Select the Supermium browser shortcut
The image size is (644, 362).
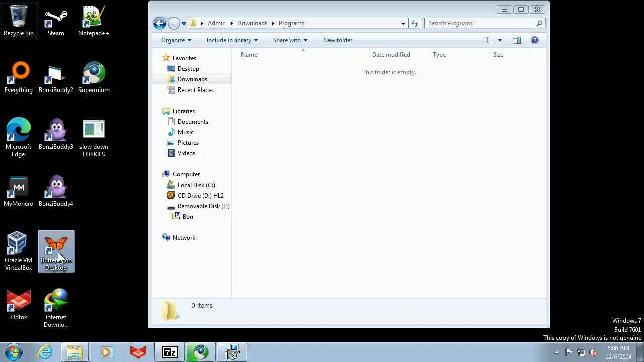[94, 77]
